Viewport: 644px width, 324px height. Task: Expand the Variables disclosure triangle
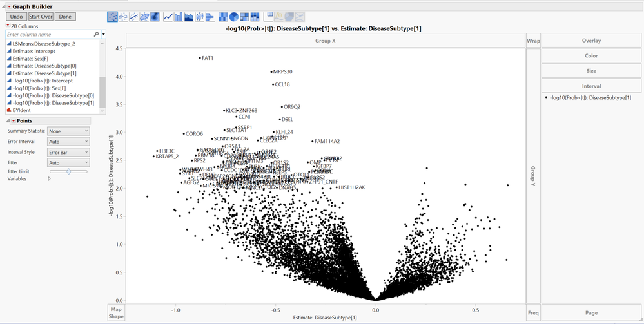(x=49, y=179)
